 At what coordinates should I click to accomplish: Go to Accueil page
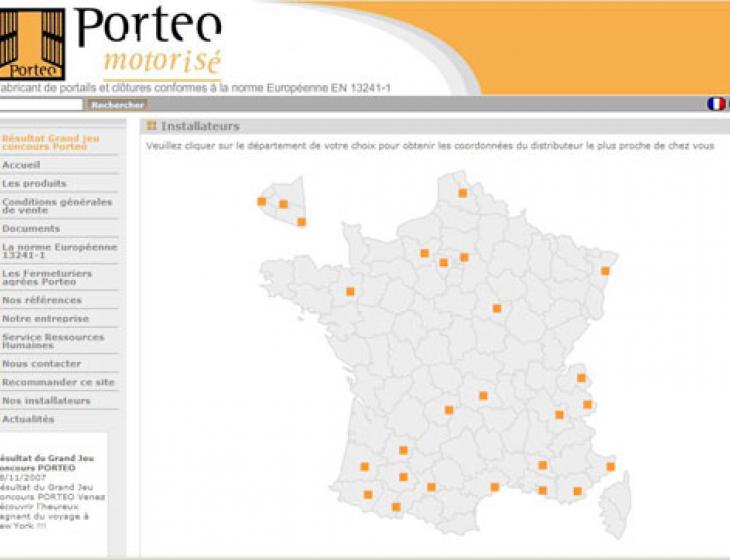coord(21,165)
